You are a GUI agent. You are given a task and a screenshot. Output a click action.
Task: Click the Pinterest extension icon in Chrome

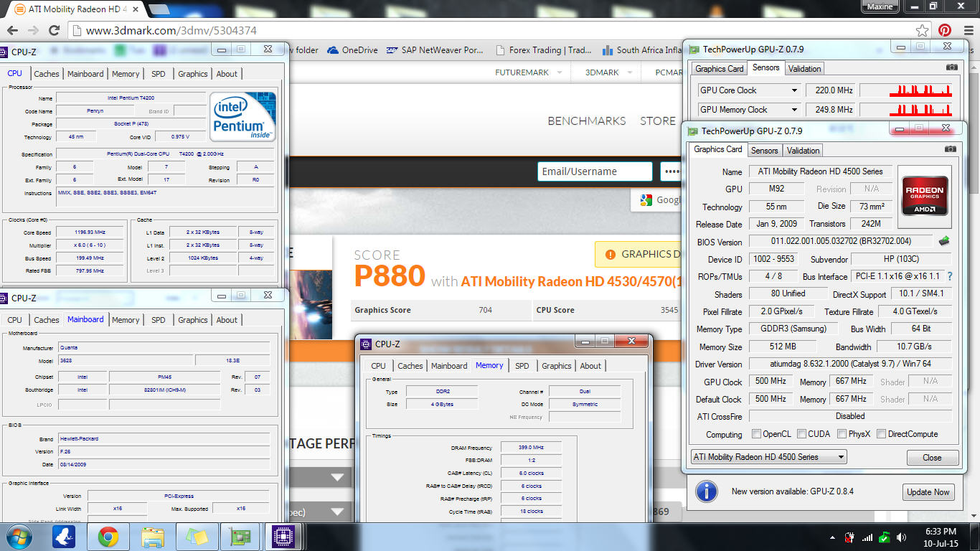pos(945,30)
